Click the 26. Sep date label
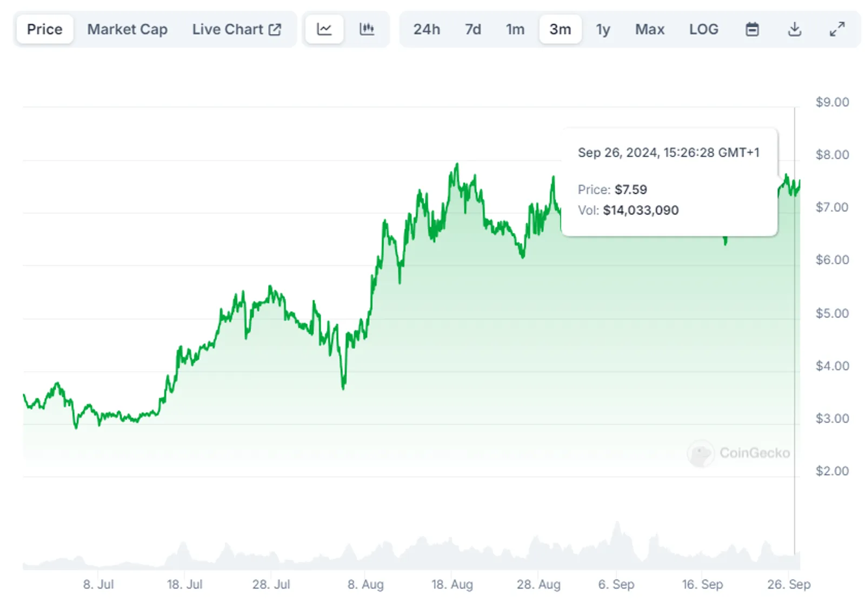 coord(789,585)
